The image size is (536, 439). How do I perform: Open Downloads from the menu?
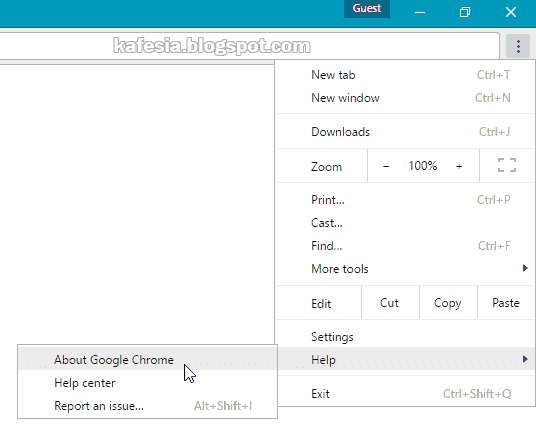pyautogui.click(x=405, y=132)
